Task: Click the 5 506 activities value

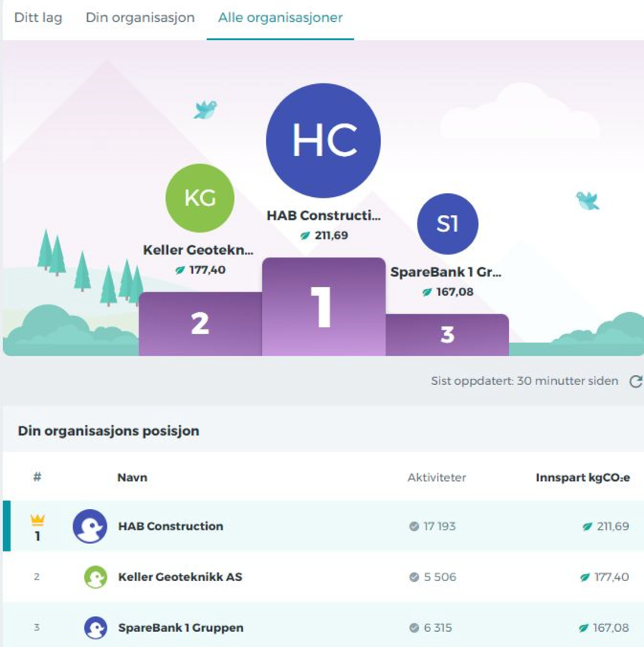Action: 439,577
